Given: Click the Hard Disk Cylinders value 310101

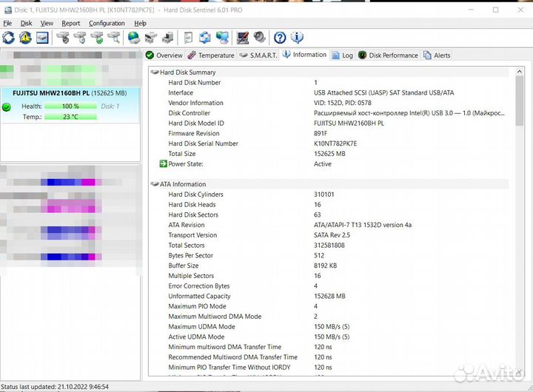Looking at the screenshot, I should [x=324, y=195].
